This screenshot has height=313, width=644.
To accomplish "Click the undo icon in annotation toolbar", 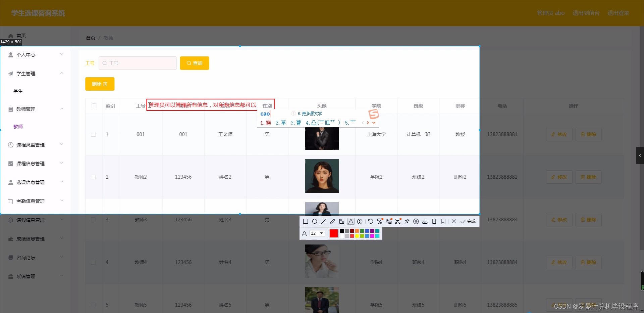I will pos(370,221).
